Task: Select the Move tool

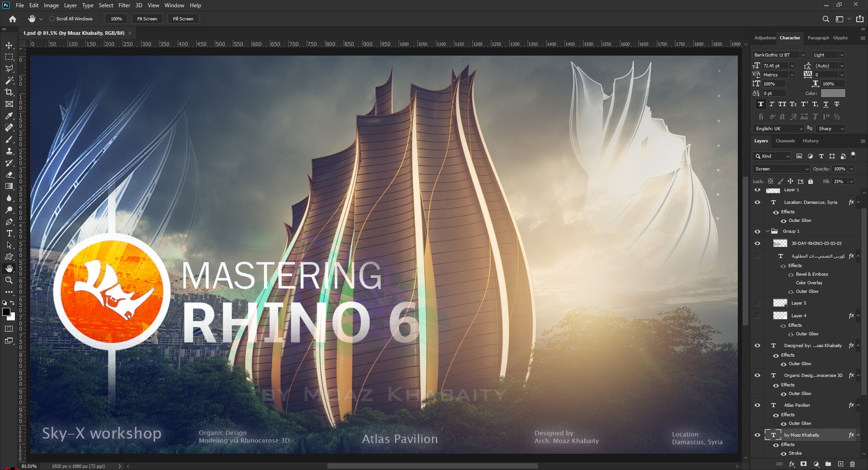Action: click(x=9, y=45)
